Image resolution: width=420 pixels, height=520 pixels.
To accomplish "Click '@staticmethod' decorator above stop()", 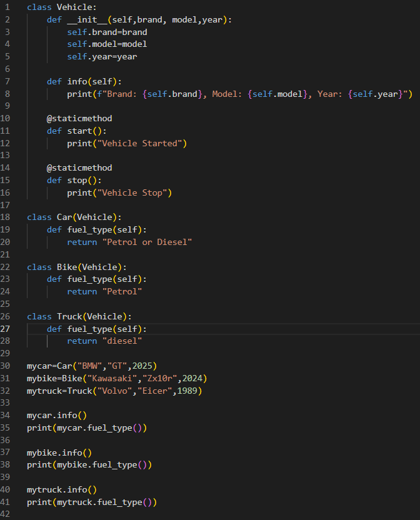I will coord(79,167).
